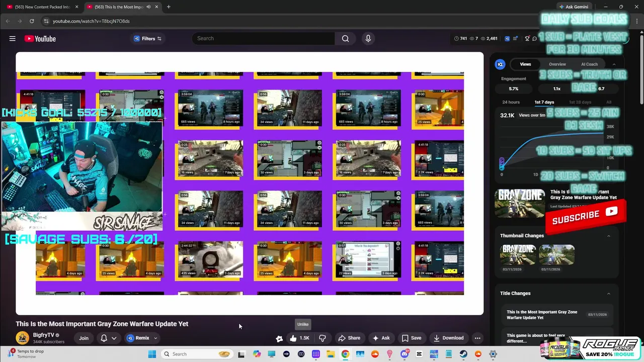
Task: Go to YouTube home via logo
Action: pos(40,39)
